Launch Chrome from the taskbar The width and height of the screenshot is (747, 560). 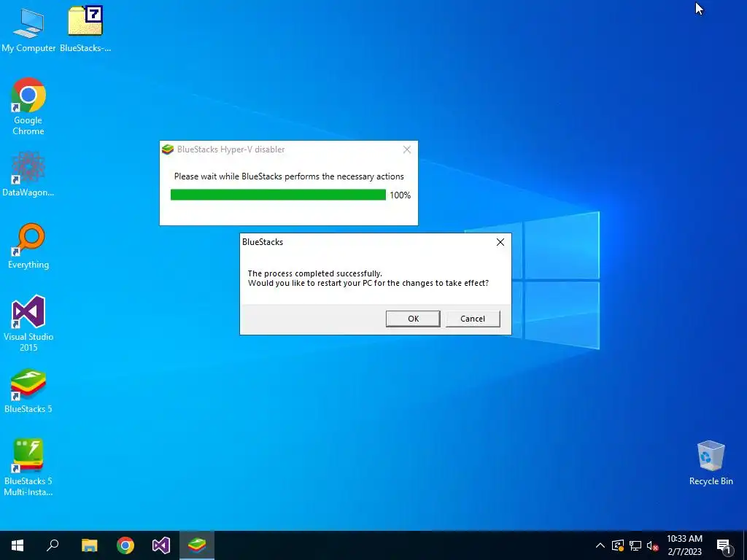125,545
